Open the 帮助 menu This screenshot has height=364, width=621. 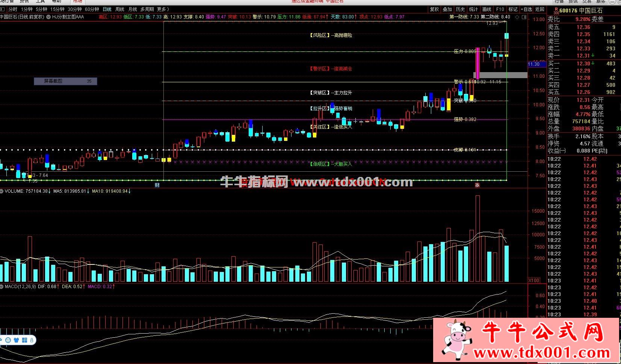pos(56,2)
